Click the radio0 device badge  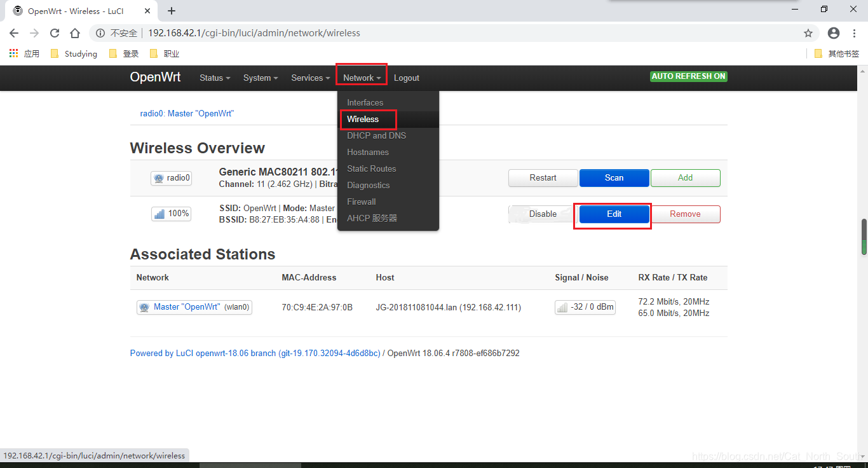[172, 178]
